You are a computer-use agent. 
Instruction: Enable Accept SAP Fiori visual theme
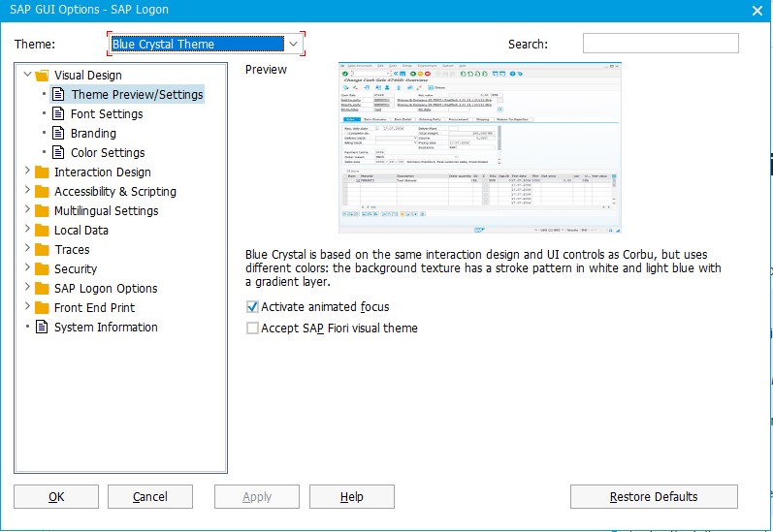(x=252, y=329)
